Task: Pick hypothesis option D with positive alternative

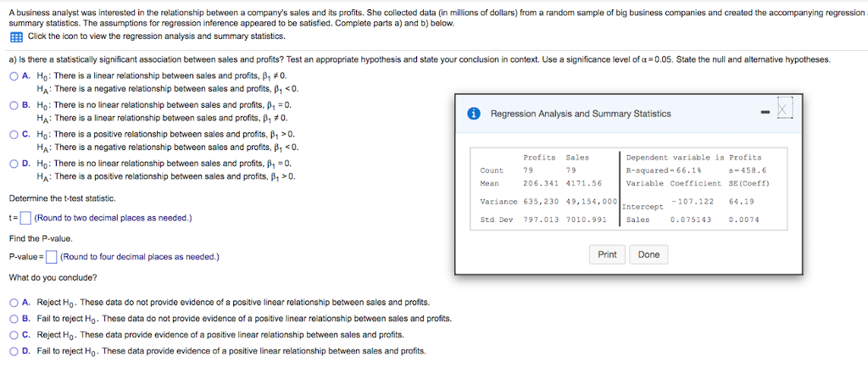Action: [x=14, y=164]
